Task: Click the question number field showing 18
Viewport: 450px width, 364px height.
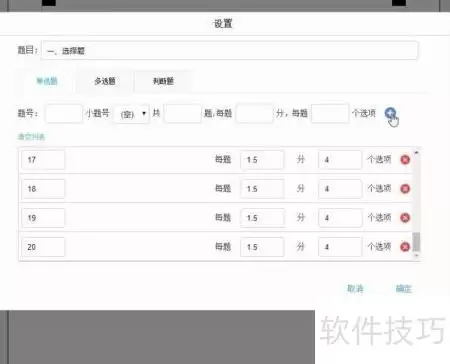Action: [43, 189]
